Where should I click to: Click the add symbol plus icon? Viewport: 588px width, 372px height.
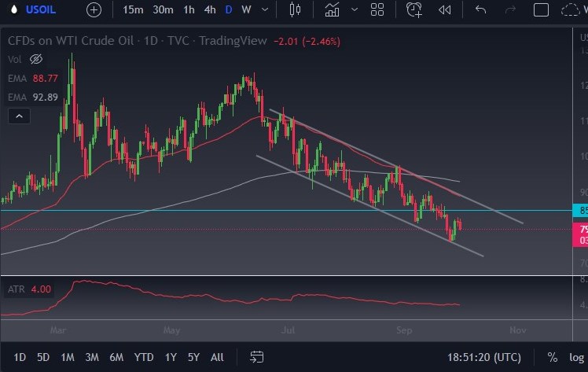pos(94,10)
